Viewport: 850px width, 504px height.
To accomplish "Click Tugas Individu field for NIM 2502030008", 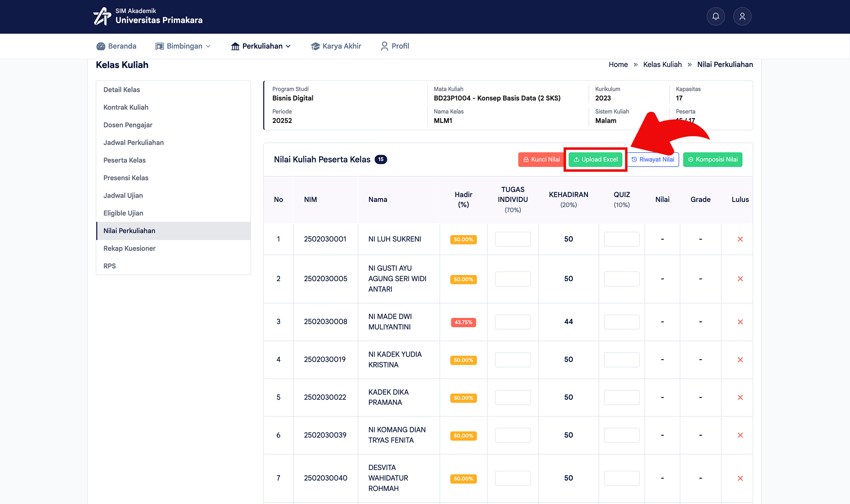I will click(513, 322).
